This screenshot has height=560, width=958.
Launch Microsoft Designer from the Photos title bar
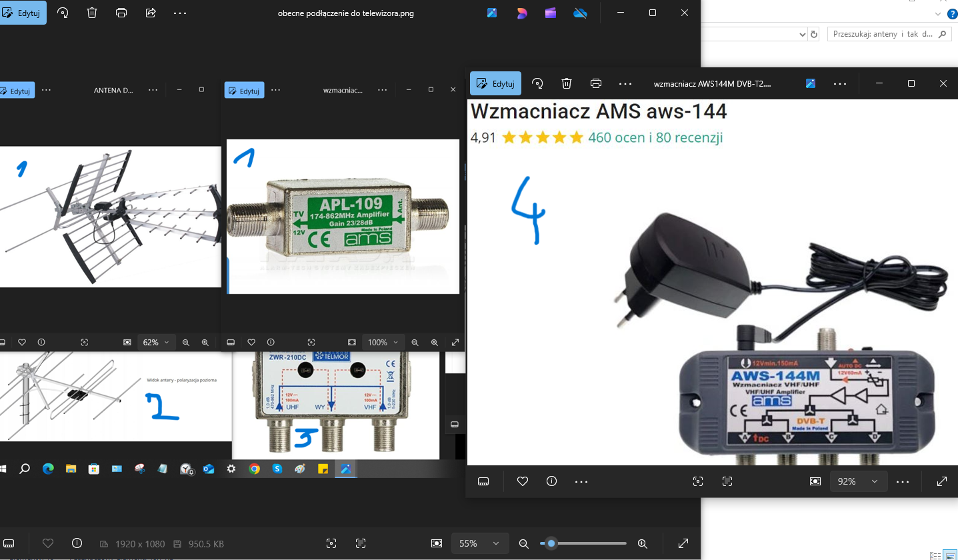521,13
